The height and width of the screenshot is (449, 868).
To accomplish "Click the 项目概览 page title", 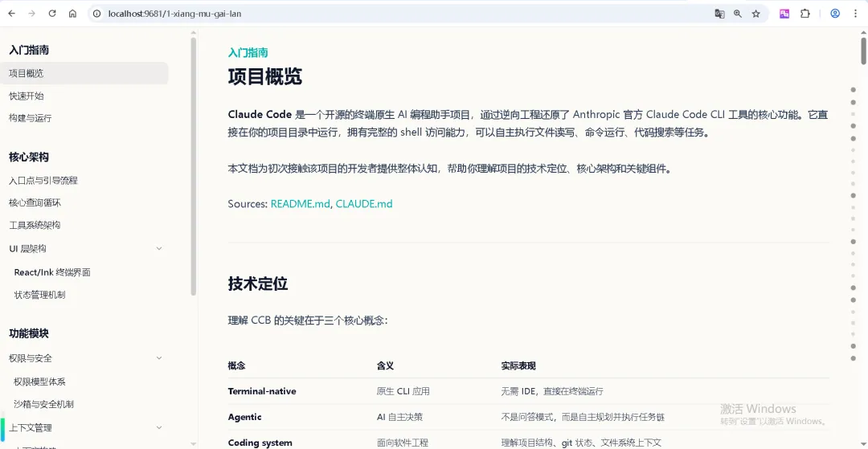I will tap(265, 77).
